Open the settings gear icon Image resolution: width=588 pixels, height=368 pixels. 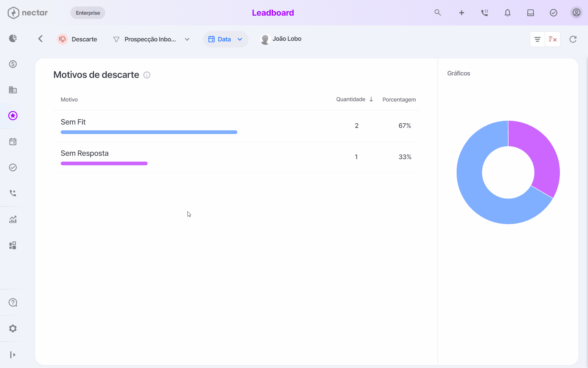[x=13, y=328]
